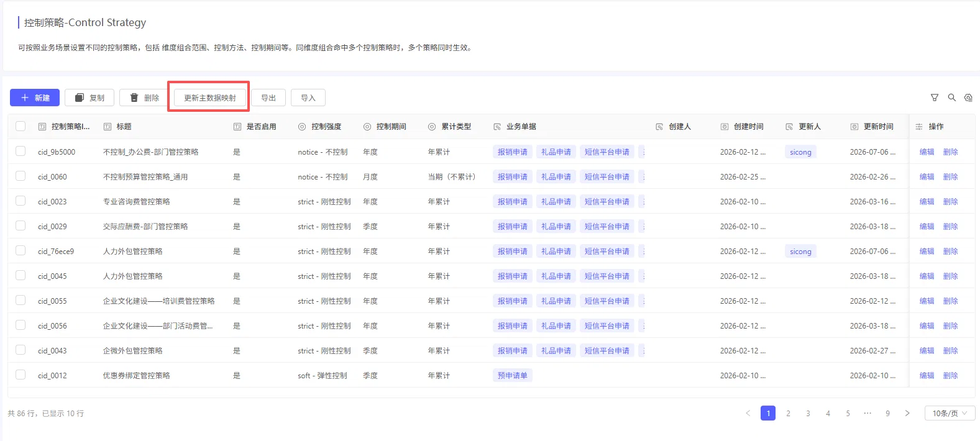Click 删除 for row cid_9b5000

click(950, 152)
